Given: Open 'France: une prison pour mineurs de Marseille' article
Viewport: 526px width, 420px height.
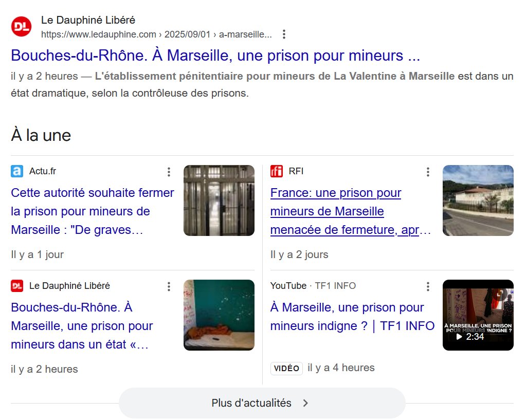Looking at the screenshot, I should [351, 211].
